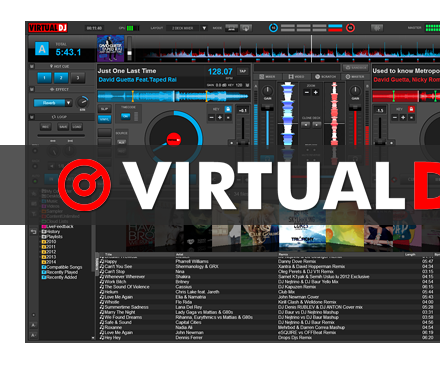
Task: Open the 2014 folder
Action: pos(49,262)
